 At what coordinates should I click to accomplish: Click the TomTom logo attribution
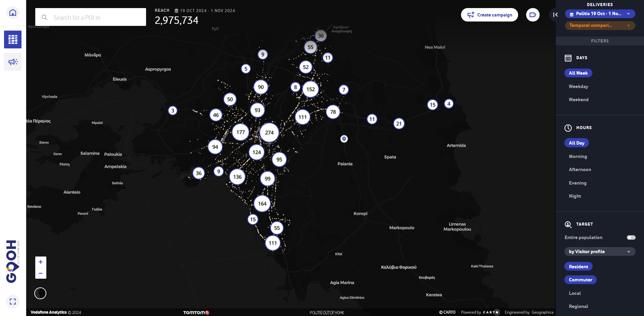click(196, 313)
